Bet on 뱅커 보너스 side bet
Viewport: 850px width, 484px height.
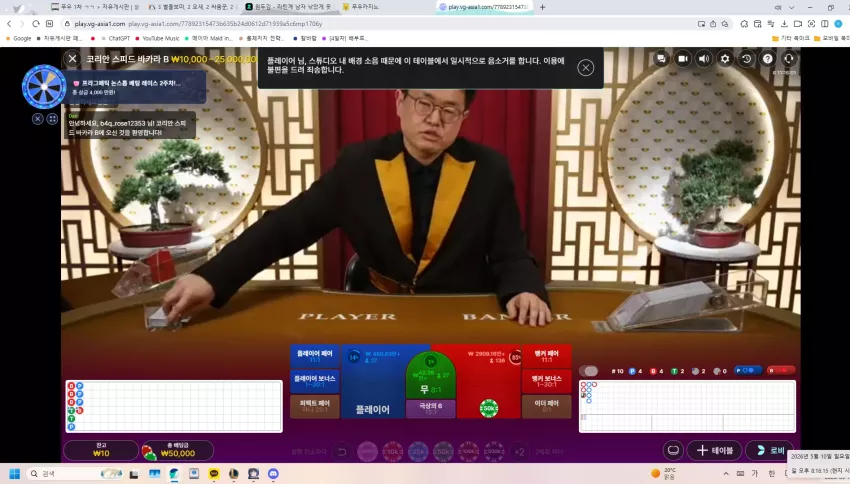coord(546,380)
